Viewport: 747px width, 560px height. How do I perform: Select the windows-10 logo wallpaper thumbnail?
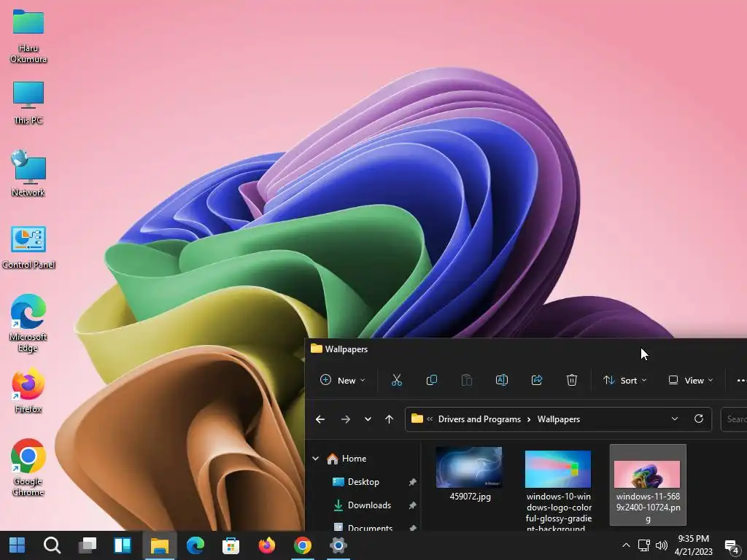558,469
